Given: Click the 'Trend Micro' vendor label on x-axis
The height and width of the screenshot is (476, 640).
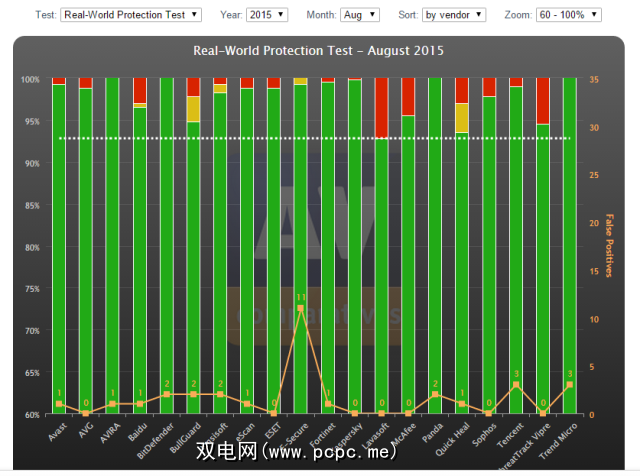Looking at the screenshot, I should pos(558,441).
